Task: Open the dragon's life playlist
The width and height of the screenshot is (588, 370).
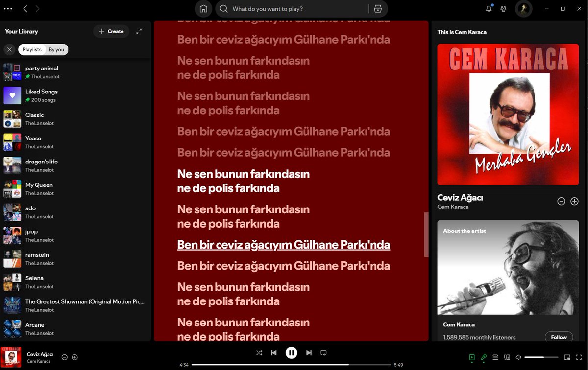Action: [x=75, y=165]
